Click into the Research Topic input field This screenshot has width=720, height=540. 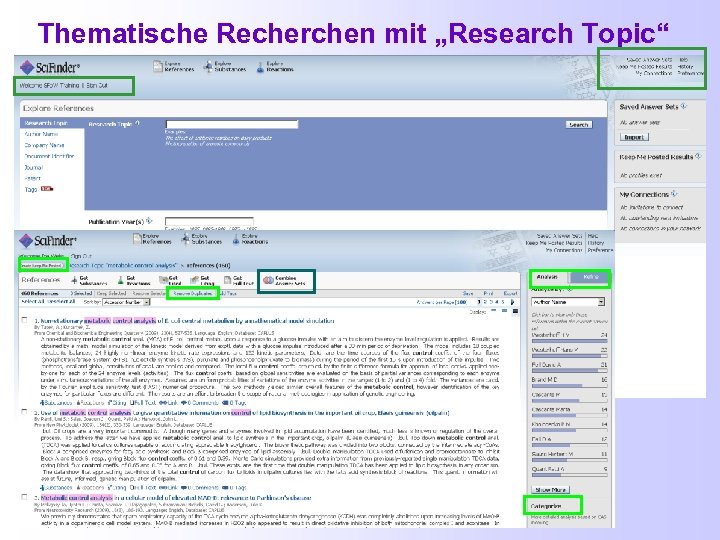231,124
